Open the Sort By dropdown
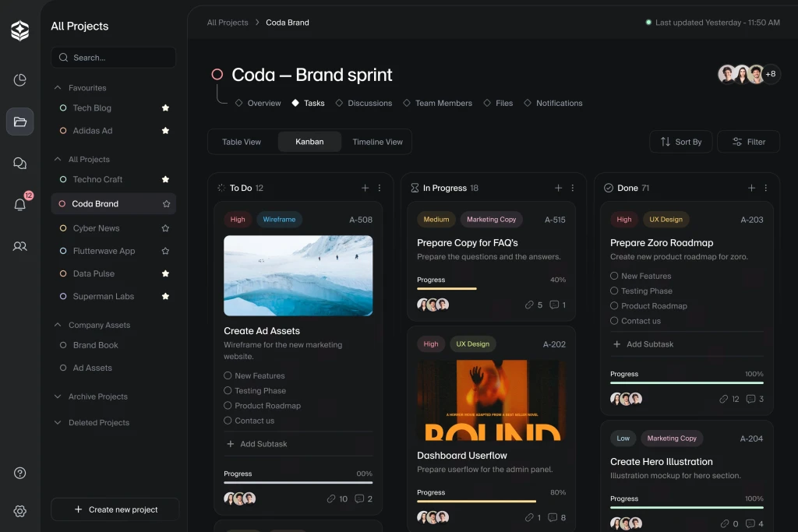The width and height of the screenshot is (798, 532). pos(680,142)
